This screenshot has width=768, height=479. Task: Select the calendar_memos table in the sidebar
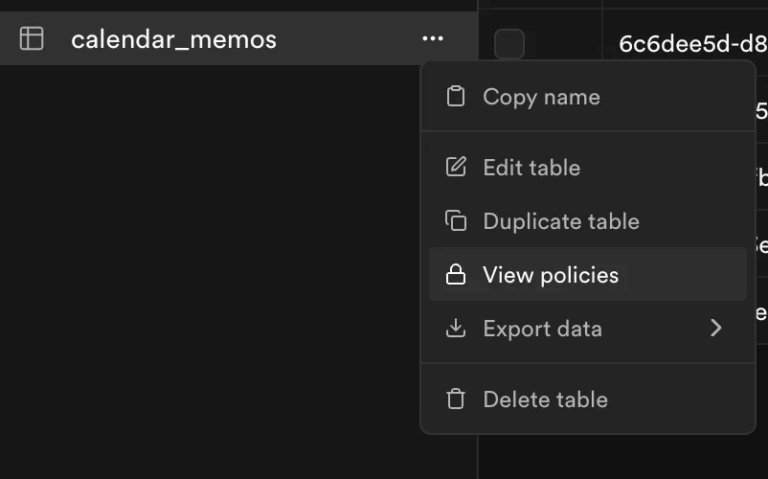point(174,39)
